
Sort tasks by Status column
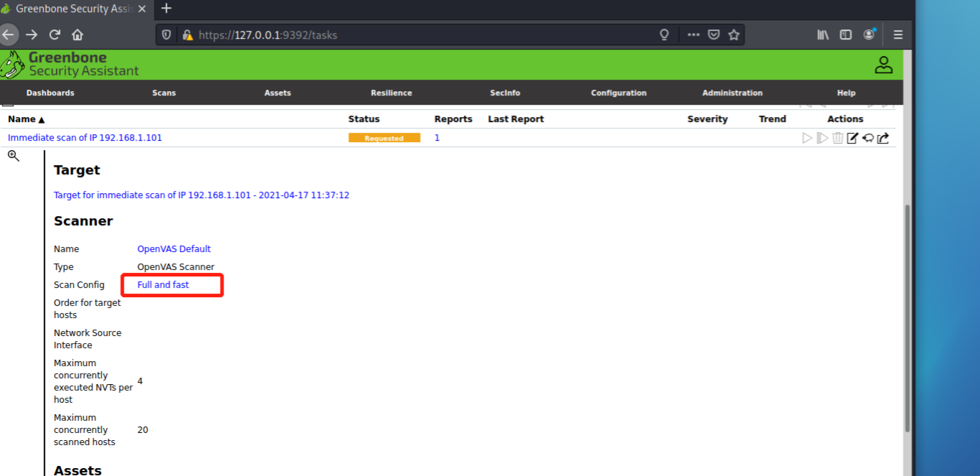[364, 119]
